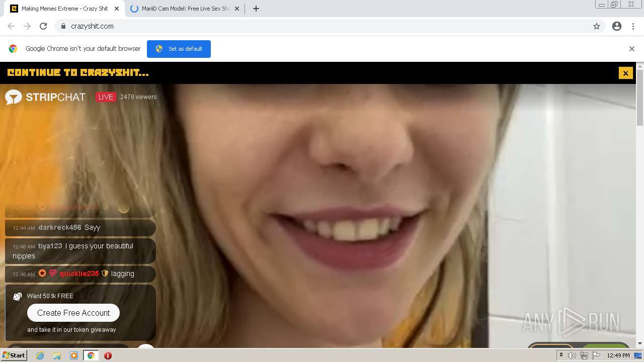Reload the current page
Viewport: 644px width, 362px height.
click(43, 26)
